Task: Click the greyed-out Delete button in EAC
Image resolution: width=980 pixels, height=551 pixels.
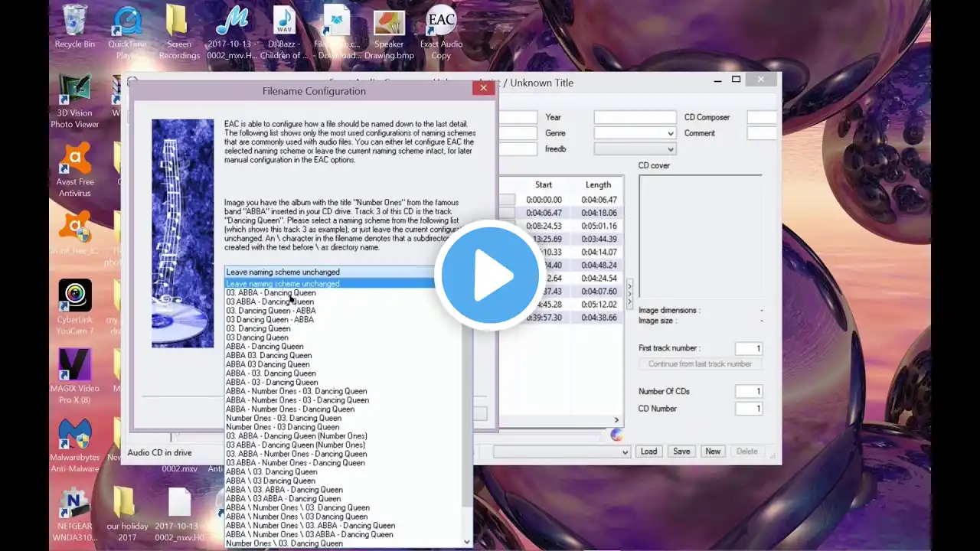Action: 747,452
